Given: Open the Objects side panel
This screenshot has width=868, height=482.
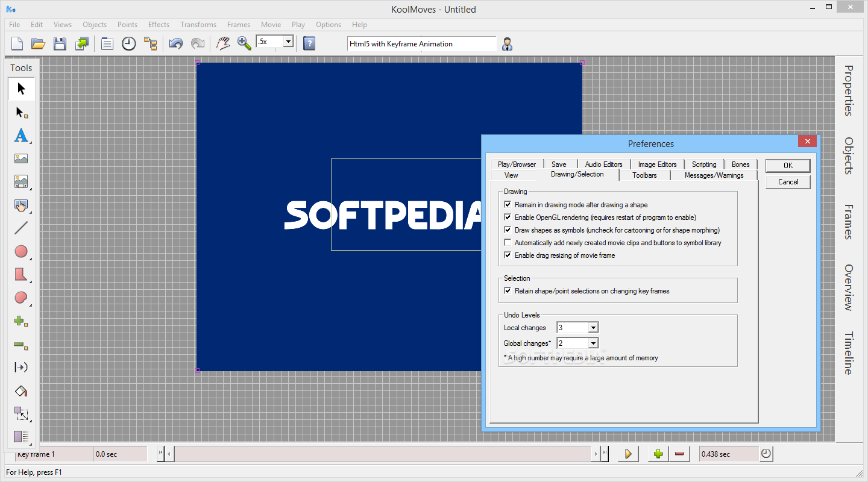Looking at the screenshot, I should [x=849, y=156].
